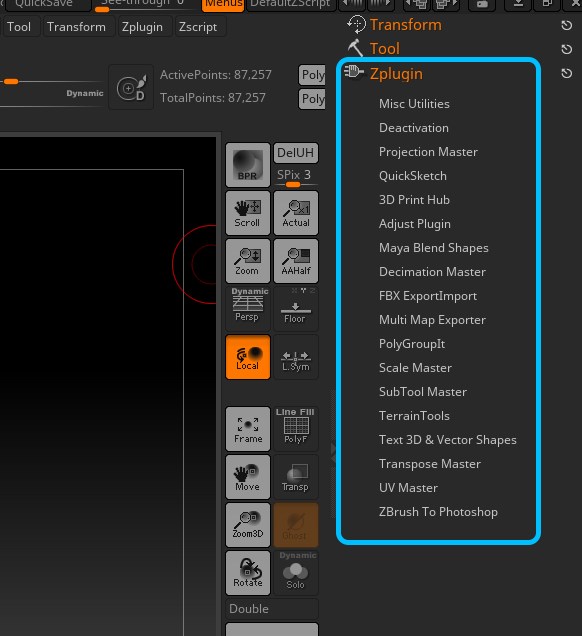Open the Tool palette title
The height and width of the screenshot is (636, 582).
[x=384, y=49]
